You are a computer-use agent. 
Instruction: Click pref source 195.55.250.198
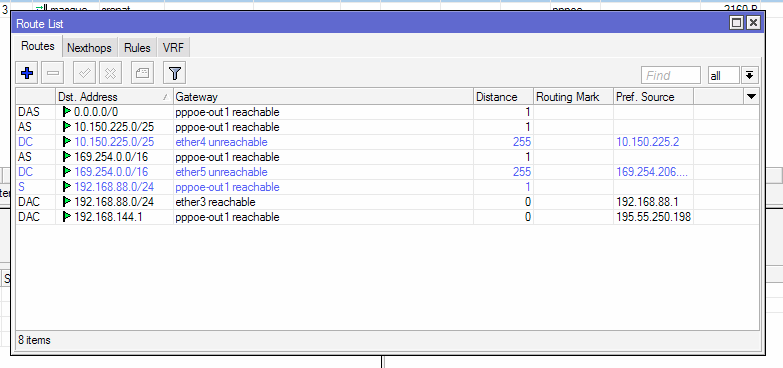point(654,217)
